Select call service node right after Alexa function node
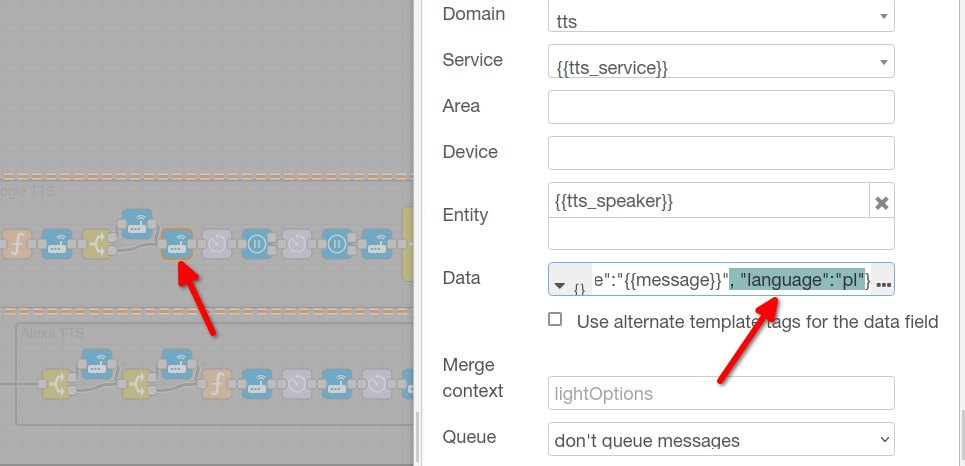 pyautogui.click(x=257, y=384)
